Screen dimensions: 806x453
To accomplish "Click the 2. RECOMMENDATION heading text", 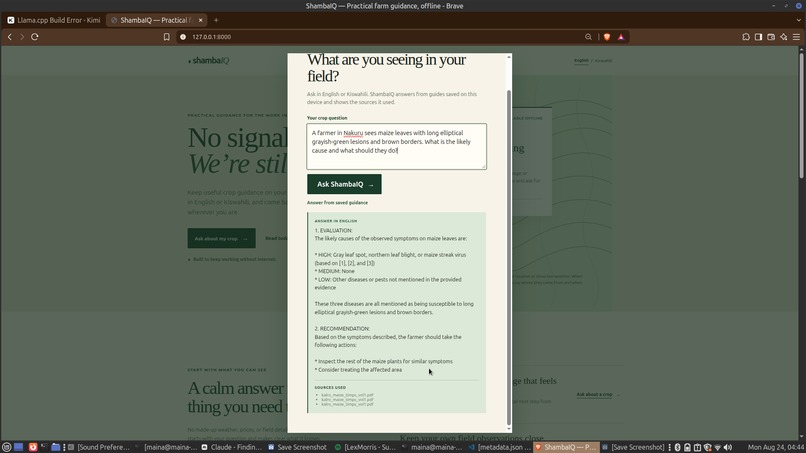I will click(342, 329).
